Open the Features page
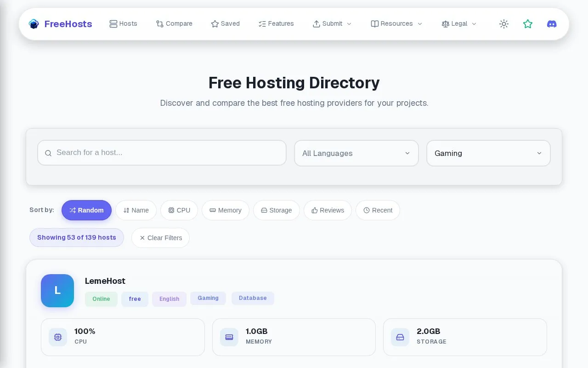The image size is (588, 368). [276, 23]
